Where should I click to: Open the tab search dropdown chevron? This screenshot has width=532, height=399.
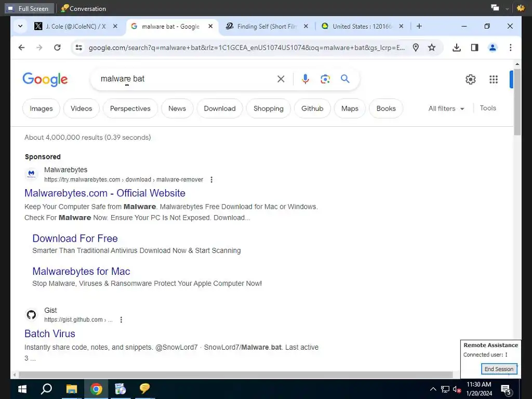(x=20, y=26)
